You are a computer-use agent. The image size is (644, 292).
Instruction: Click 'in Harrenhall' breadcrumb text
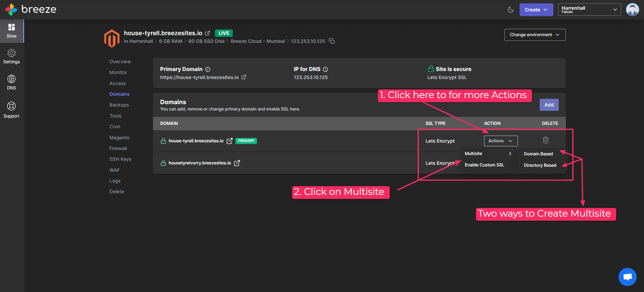click(138, 41)
